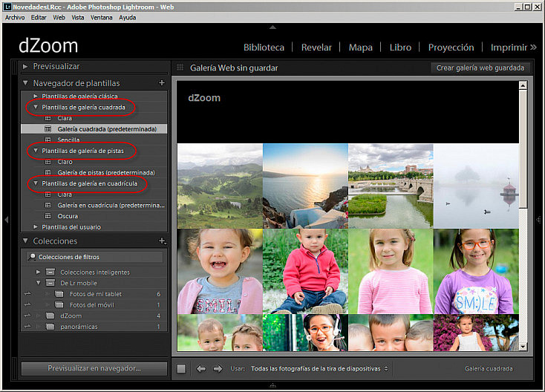Image resolution: width=545 pixels, height=392 pixels.
Task: Open the Archivo menu
Action: pyautogui.click(x=15, y=17)
